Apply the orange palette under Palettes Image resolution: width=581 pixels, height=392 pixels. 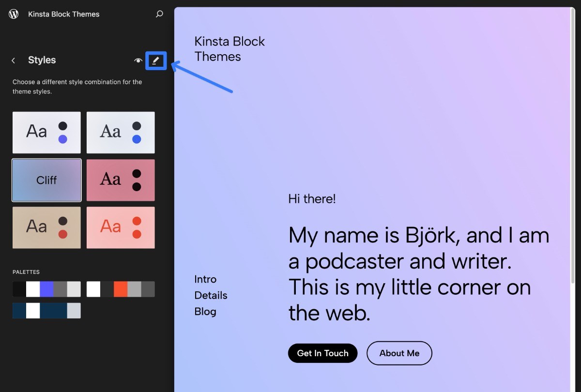pyautogui.click(x=121, y=289)
